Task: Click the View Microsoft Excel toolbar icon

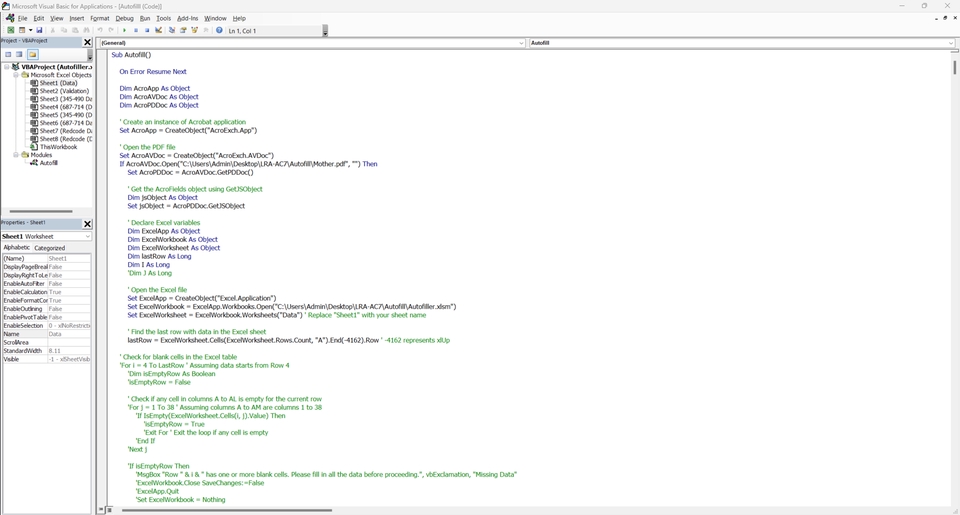Action: pyautogui.click(x=10, y=30)
